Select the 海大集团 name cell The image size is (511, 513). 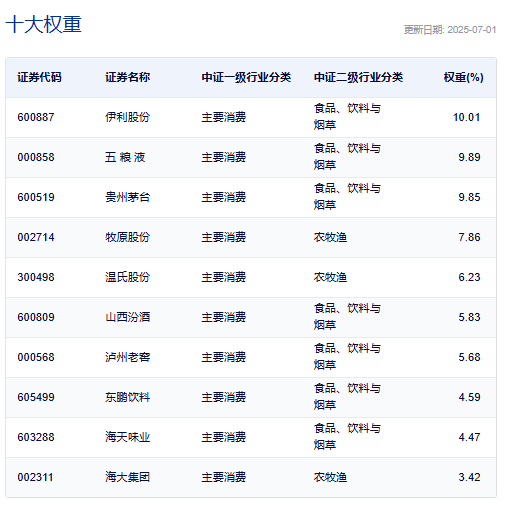click(x=128, y=477)
